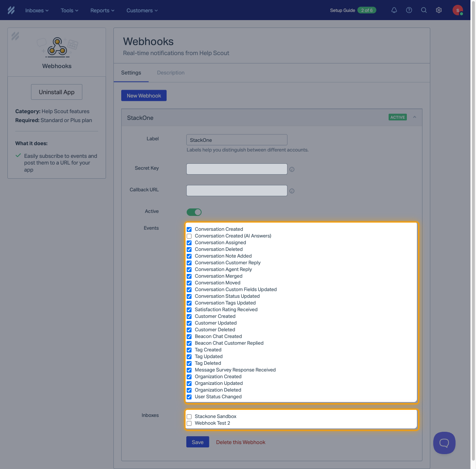This screenshot has width=476, height=469.
Task: Uncheck Tag Updated event
Action: (189, 357)
